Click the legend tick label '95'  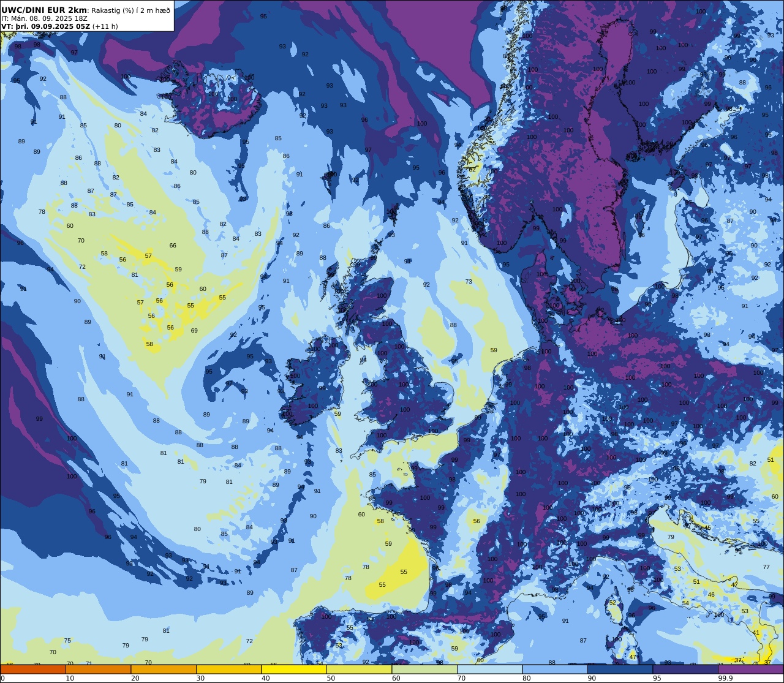[x=657, y=678]
